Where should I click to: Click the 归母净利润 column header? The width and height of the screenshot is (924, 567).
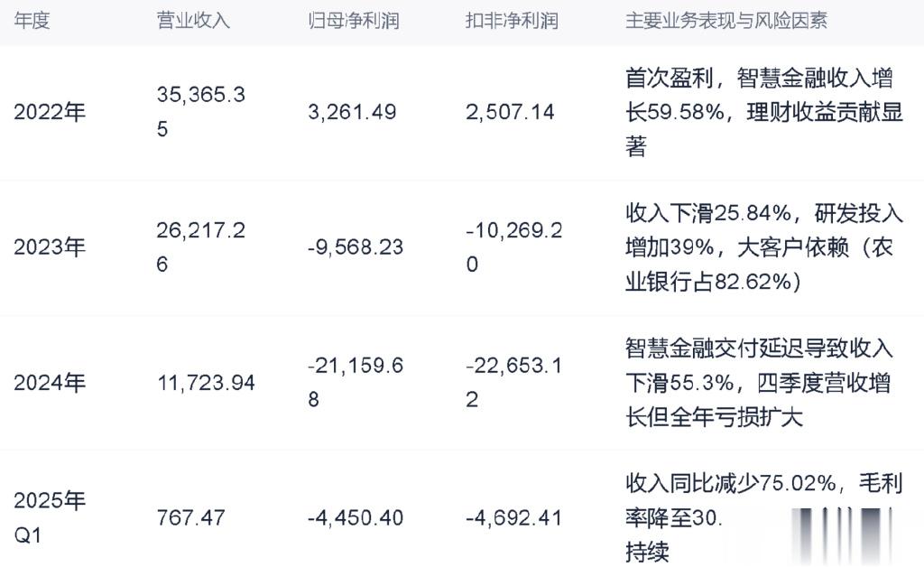354,21
